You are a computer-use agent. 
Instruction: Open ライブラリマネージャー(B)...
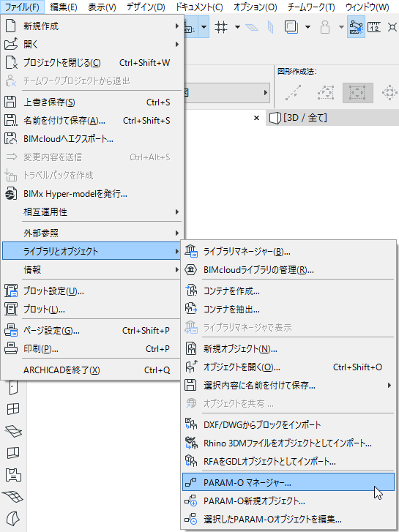[x=288, y=252]
